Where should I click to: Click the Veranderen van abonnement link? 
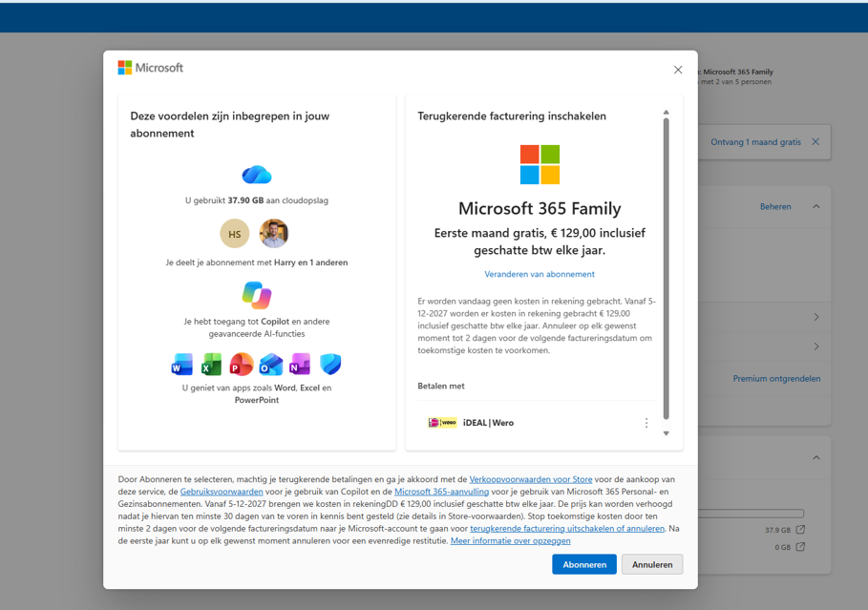[540, 274]
